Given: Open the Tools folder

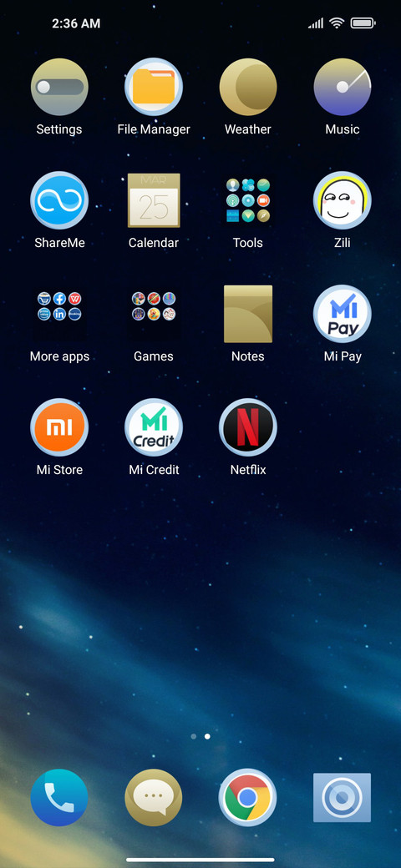Looking at the screenshot, I should [248, 200].
